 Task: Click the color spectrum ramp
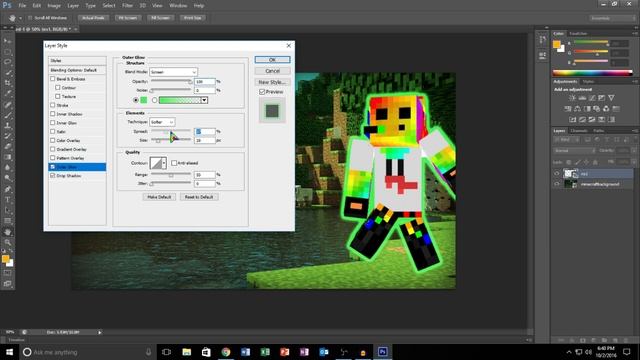[592, 73]
